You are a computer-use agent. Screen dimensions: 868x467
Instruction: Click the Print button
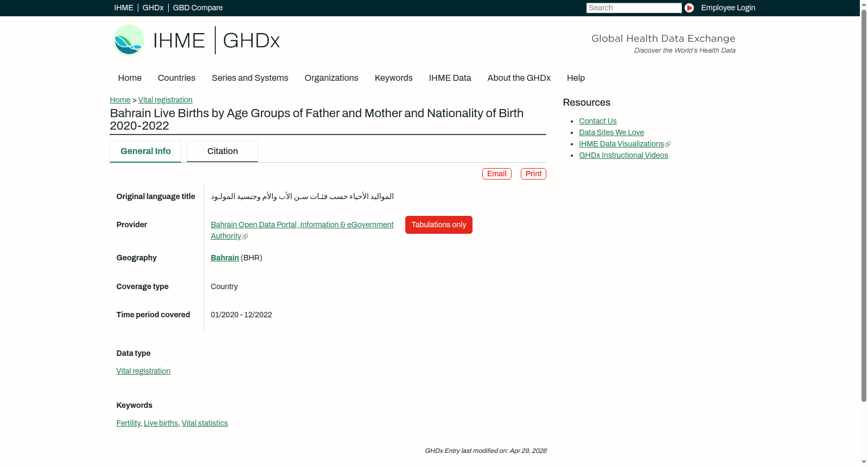(533, 174)
